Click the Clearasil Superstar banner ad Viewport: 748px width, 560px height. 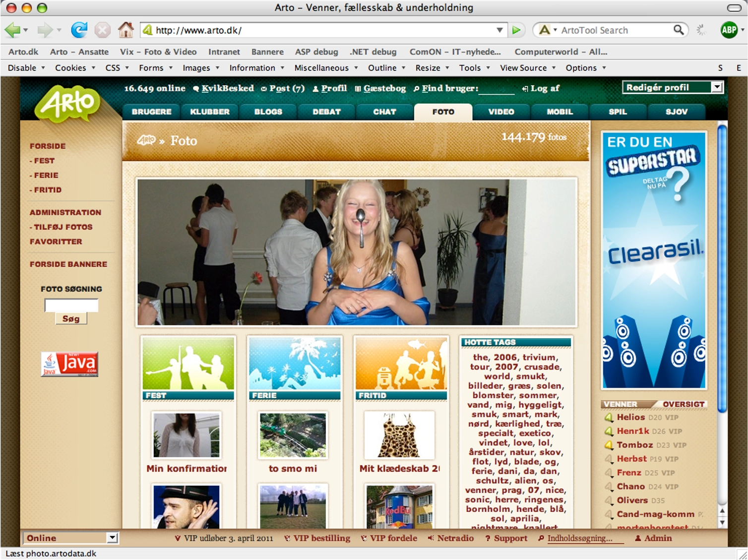click(x=654, y=260)
